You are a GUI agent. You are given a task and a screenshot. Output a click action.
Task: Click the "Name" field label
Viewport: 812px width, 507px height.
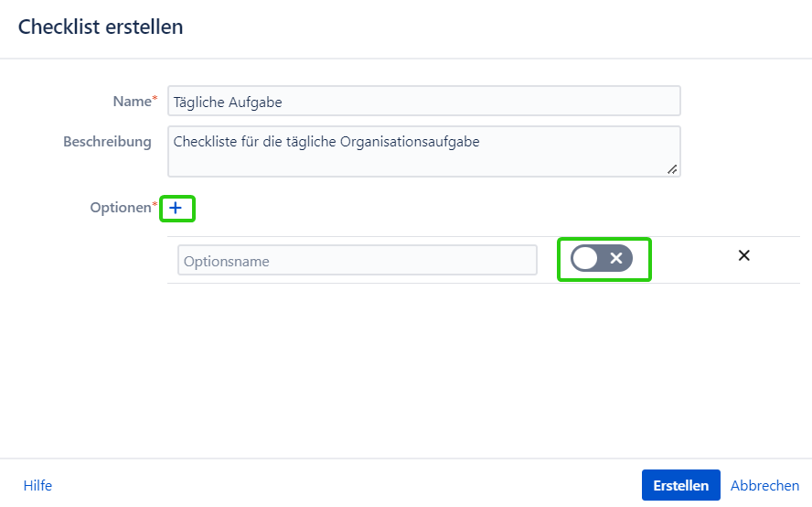[x=131, y=102]
